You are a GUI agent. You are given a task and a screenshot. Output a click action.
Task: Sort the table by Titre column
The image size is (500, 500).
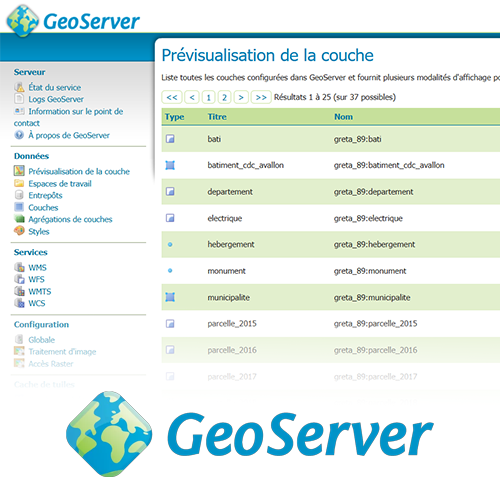point(217,117)
